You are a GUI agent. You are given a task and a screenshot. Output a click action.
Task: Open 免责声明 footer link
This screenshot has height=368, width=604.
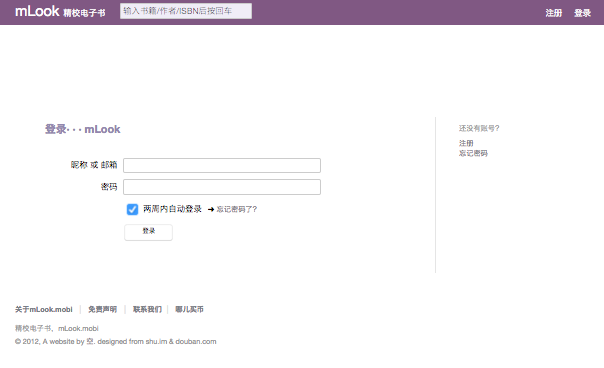coord(102,309)
